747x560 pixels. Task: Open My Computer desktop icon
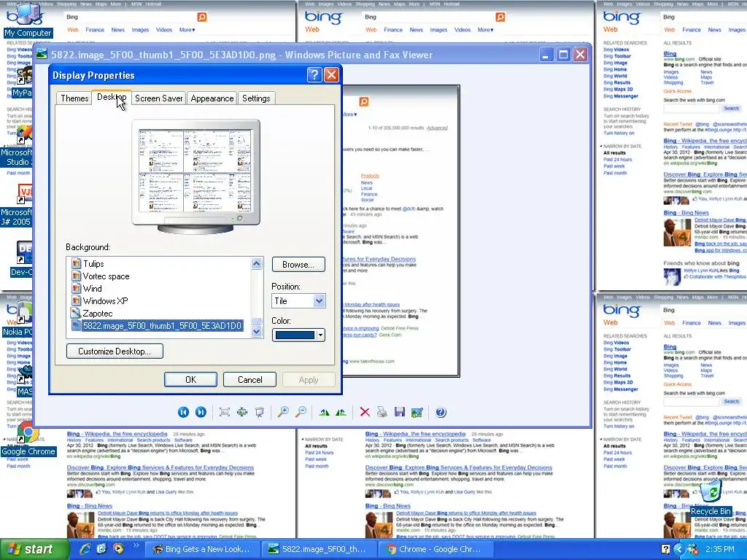(x=28, y=20)
